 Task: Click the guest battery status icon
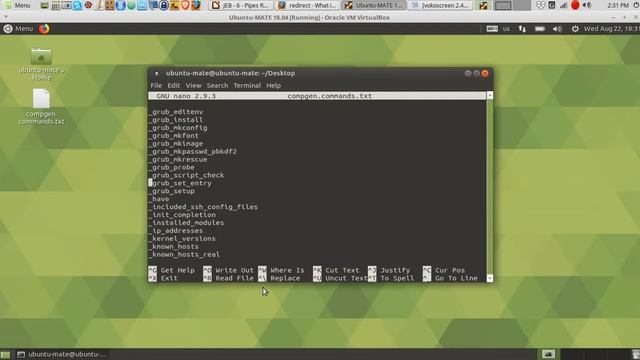pos(540,29)
